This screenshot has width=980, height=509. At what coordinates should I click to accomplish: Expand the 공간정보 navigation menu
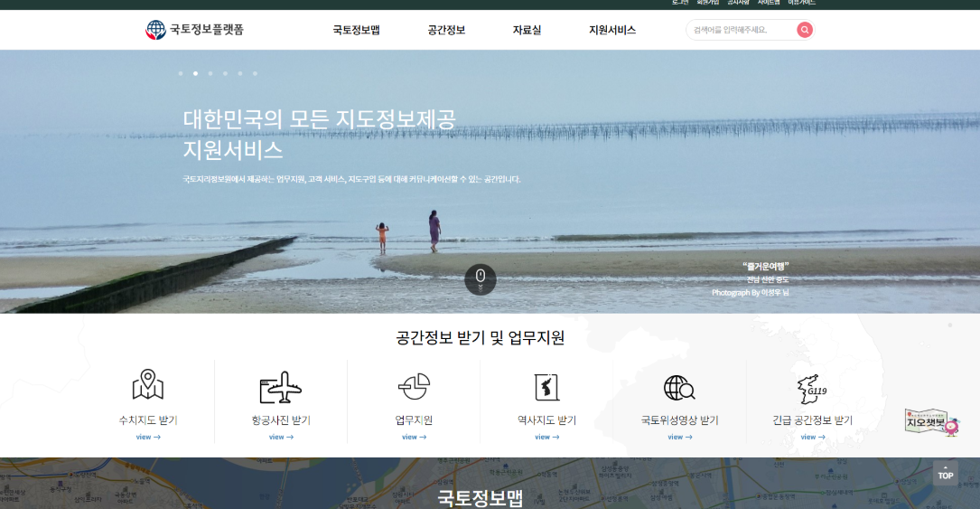446,30
